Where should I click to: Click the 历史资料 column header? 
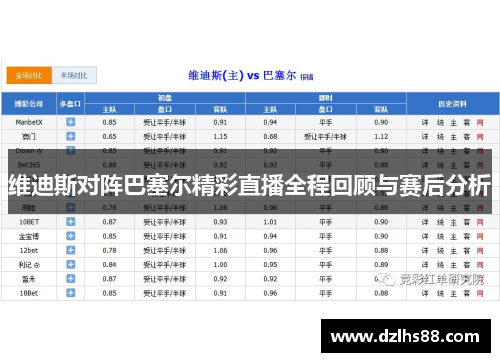tap(453, 104)
